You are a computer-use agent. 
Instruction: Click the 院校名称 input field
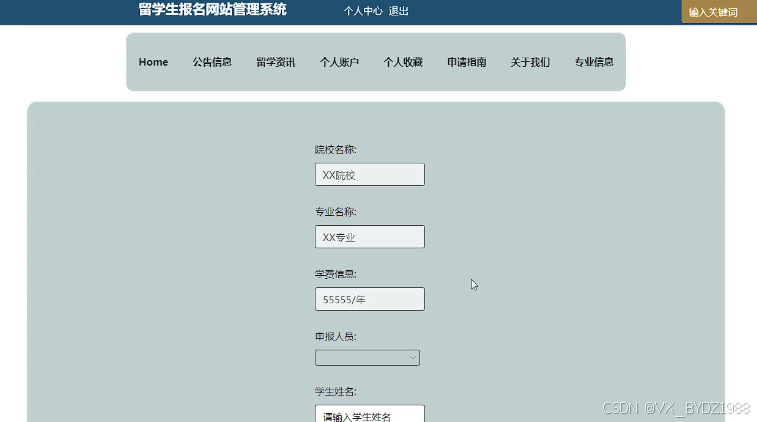pyautogui.click(x=370, y=174)
